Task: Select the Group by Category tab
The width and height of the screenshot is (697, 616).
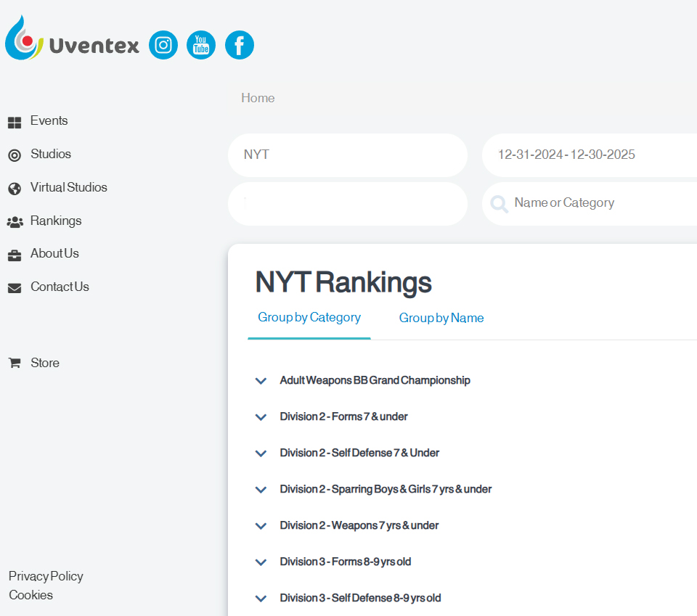Action: 309,318
